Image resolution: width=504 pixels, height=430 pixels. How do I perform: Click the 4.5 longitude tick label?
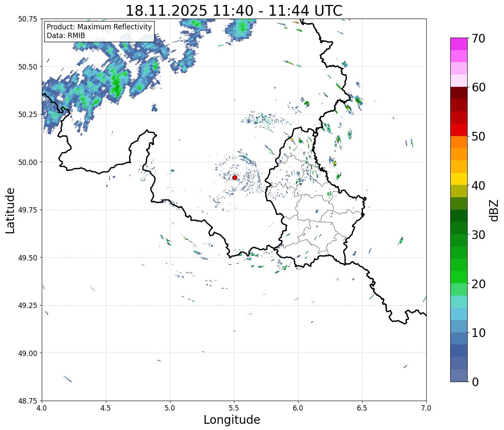106,408
